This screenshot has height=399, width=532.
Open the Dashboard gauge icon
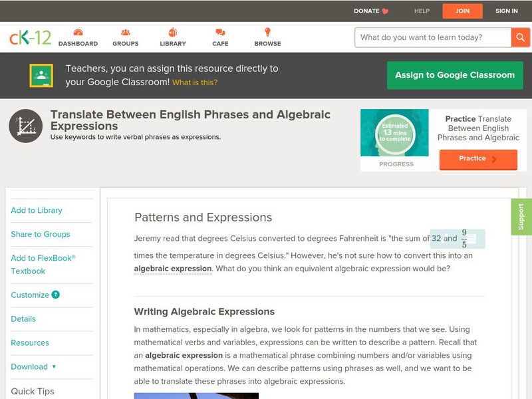tap(78, 32)
